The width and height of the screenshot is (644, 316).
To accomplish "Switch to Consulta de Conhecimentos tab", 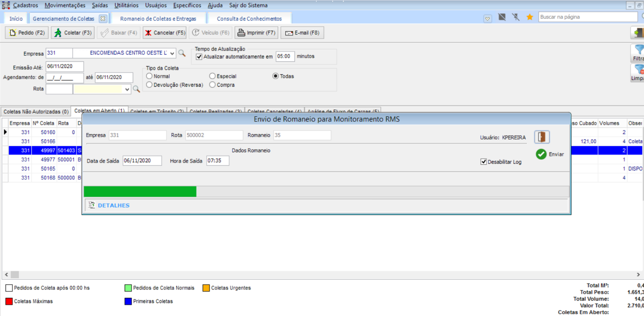I will click(249, 18).
